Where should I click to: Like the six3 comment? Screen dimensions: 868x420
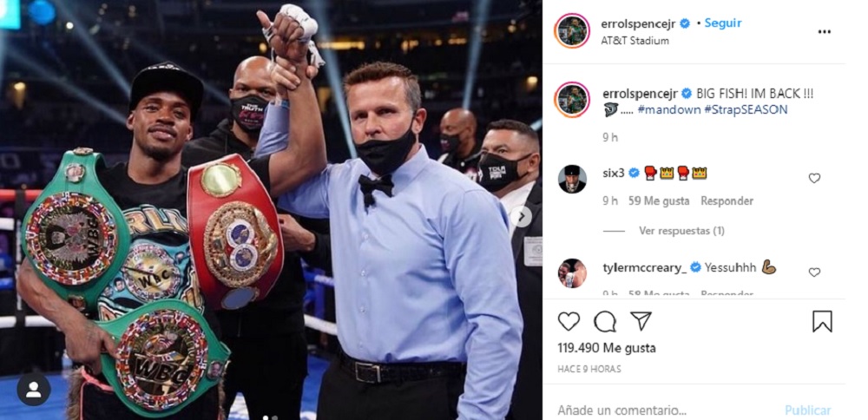pos(814,178)
